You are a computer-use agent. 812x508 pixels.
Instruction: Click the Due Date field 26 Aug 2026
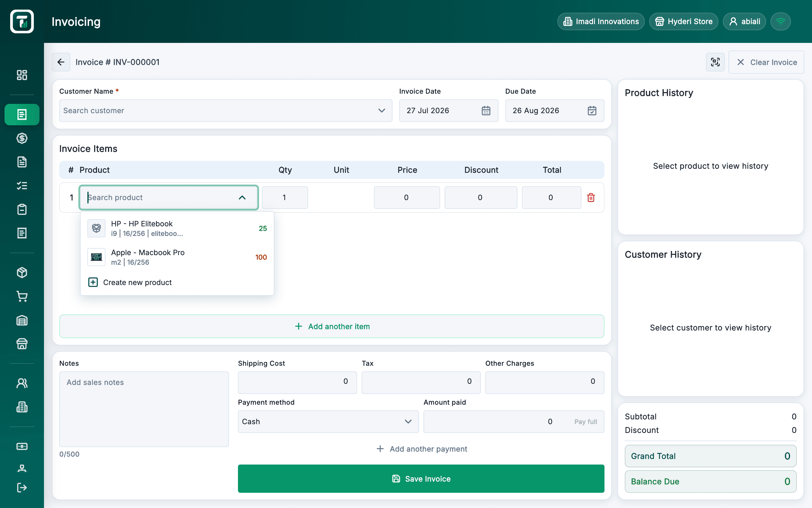pyautogui.click(x=555, y=111)
